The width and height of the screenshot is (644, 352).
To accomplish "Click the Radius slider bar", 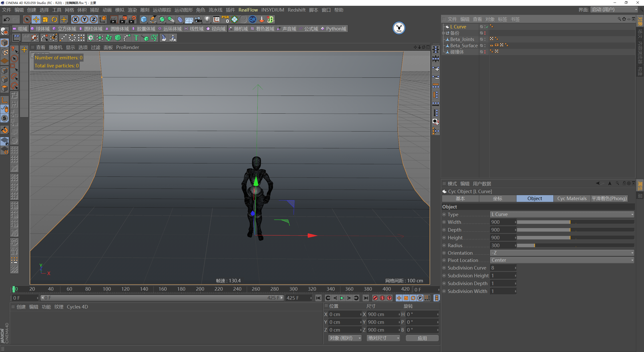I will (x=575, y=245).
